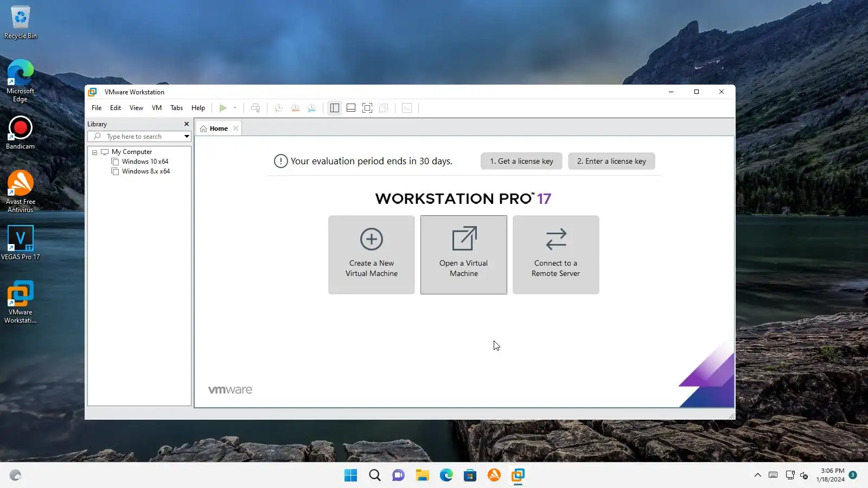Open the View menu

136,108
